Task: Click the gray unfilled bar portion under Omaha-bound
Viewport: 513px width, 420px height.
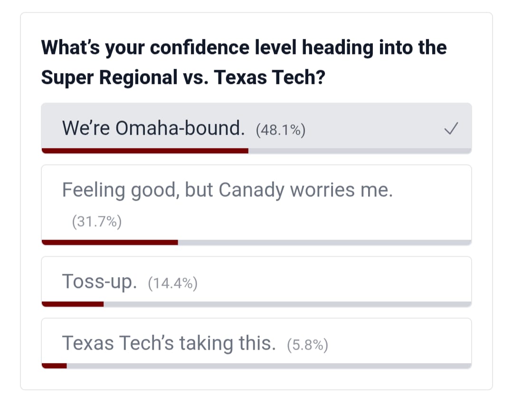Action: pyautogui.click(x=359, y=151)
